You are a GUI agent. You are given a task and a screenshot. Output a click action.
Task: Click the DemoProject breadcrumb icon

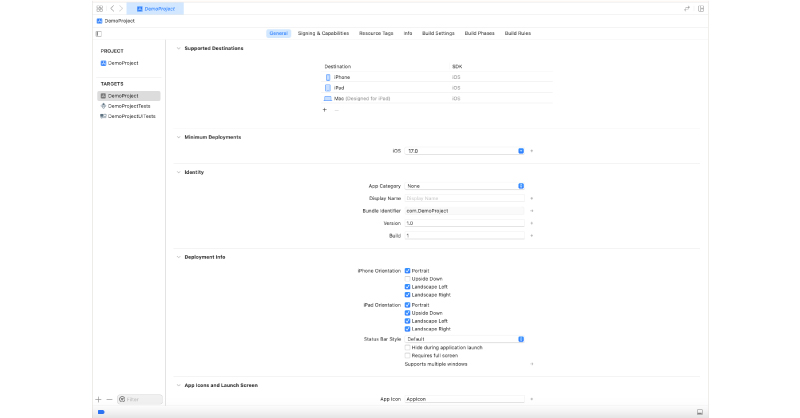click(99, 21)
